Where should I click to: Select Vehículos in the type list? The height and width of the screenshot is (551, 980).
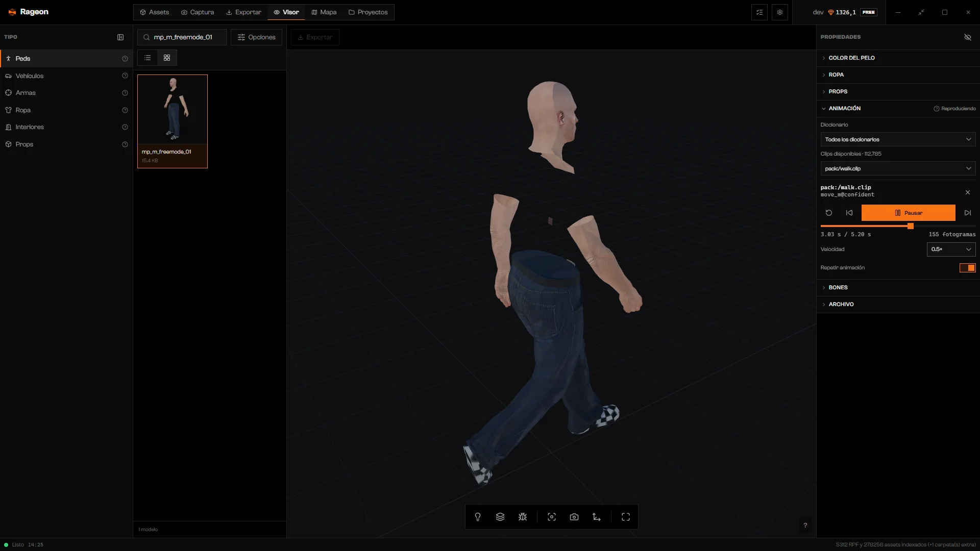pos(66,76)
